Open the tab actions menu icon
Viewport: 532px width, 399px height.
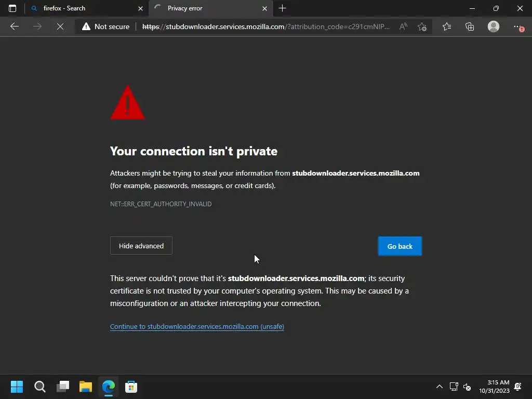(x=12, y=8)
